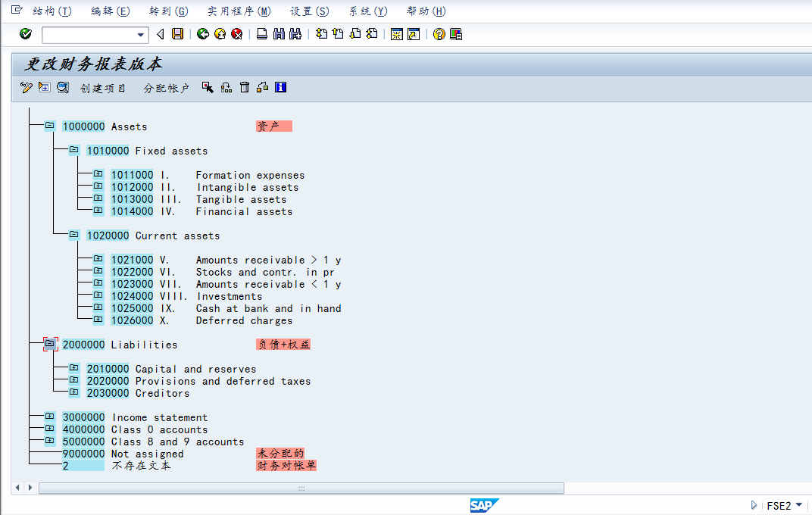Expand the 3000000 Income statement node
Viewport: 812px width, 515px height.
point(50,416)
